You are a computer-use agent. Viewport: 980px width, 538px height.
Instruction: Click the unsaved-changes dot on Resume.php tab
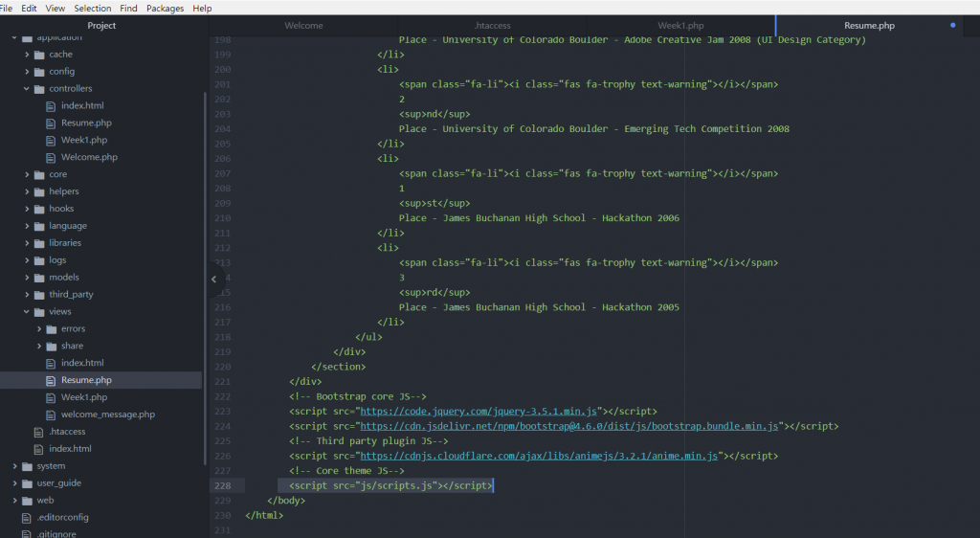[x=953, y=26]
